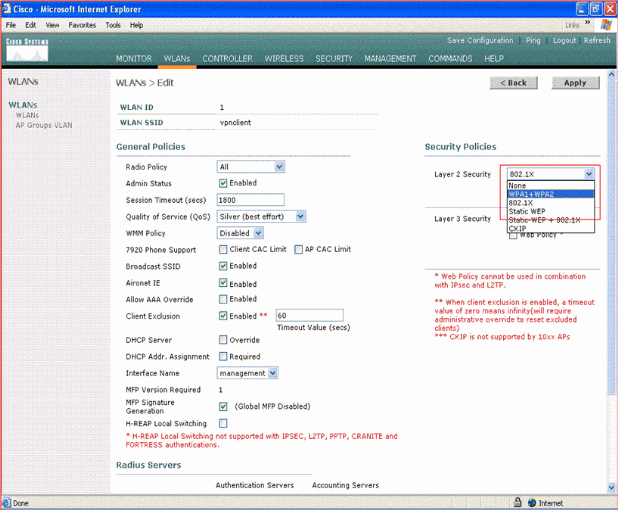Select None in the Layer 2 Security list
This screenshot has height=510, width=618.
tap(551, 185)
